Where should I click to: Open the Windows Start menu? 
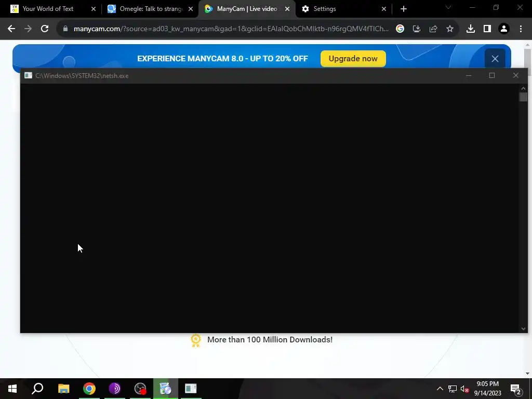point(12,389)
